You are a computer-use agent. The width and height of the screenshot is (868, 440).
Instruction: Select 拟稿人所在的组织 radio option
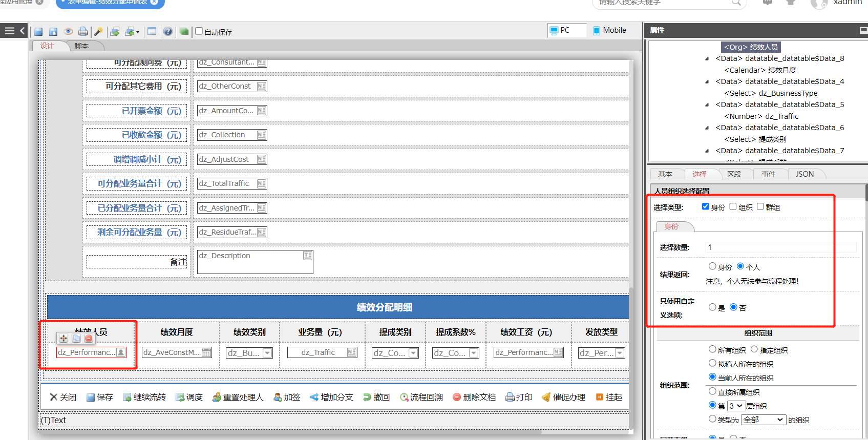(x=712, y=363)
